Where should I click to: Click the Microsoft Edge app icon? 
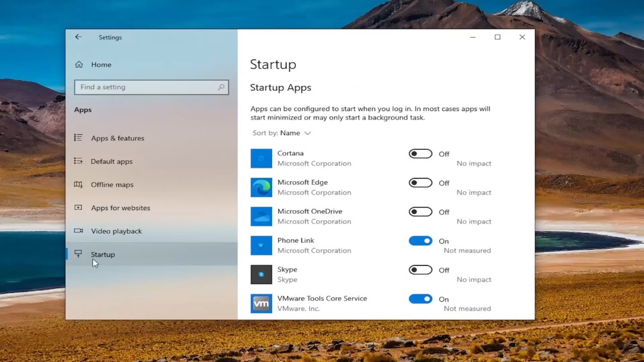coord(261,188)
